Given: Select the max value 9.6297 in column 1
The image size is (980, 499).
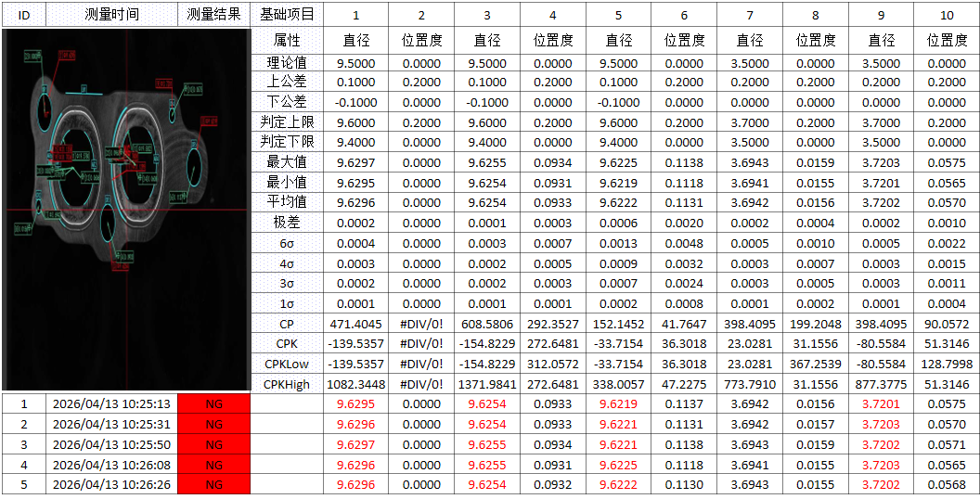Looking at the screenshot, I should tap(356, 163).
